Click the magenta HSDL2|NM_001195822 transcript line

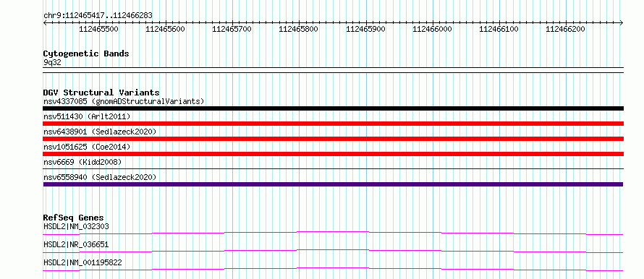334,269
